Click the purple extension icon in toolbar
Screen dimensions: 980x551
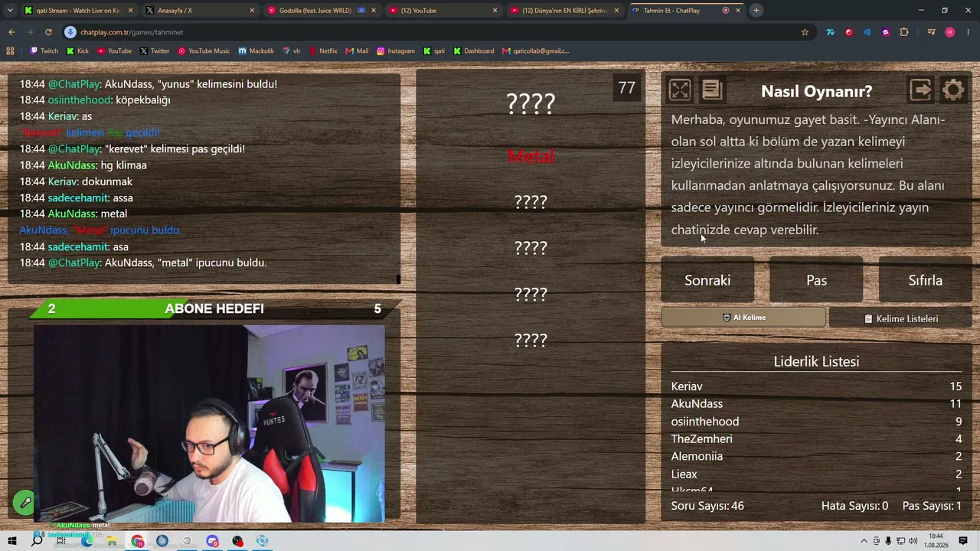click(886, 32)
